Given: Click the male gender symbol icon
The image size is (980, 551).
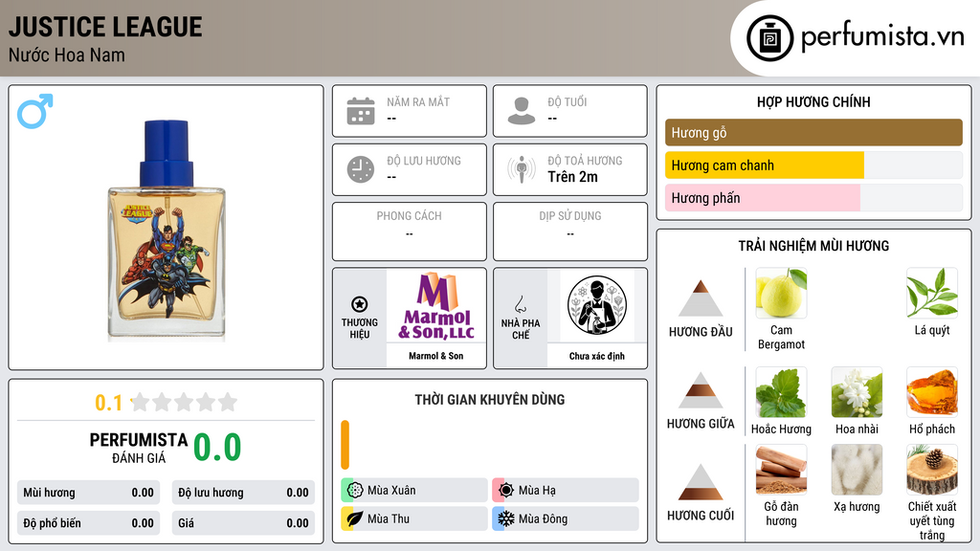Looking at the screenshot, I should (35, 111).
